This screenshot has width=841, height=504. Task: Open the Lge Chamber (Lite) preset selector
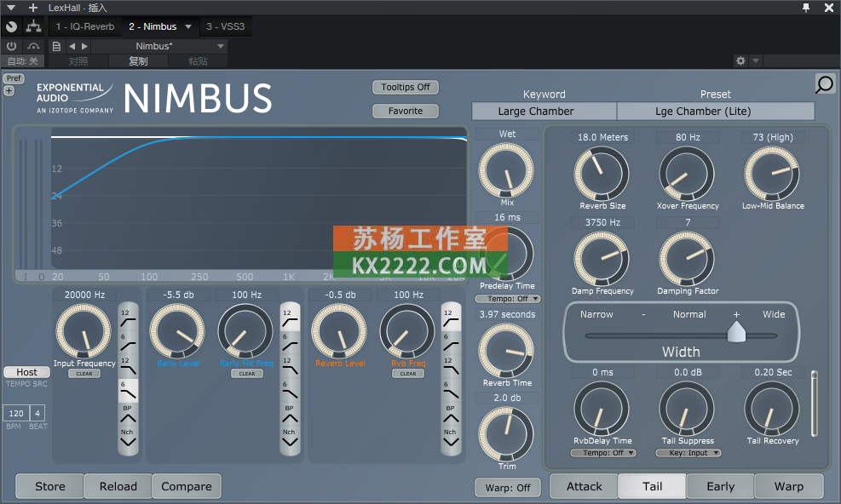(716, 111)
